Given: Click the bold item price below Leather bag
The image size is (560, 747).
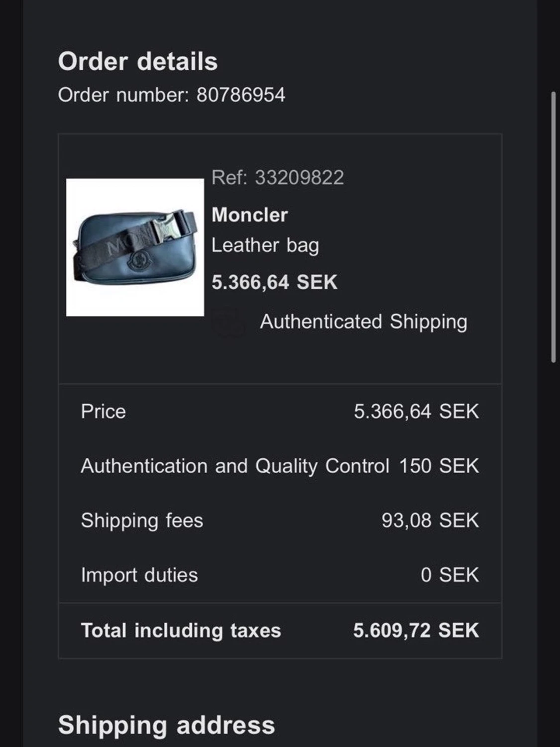Looking at the screenshot, I should [274, 283].
